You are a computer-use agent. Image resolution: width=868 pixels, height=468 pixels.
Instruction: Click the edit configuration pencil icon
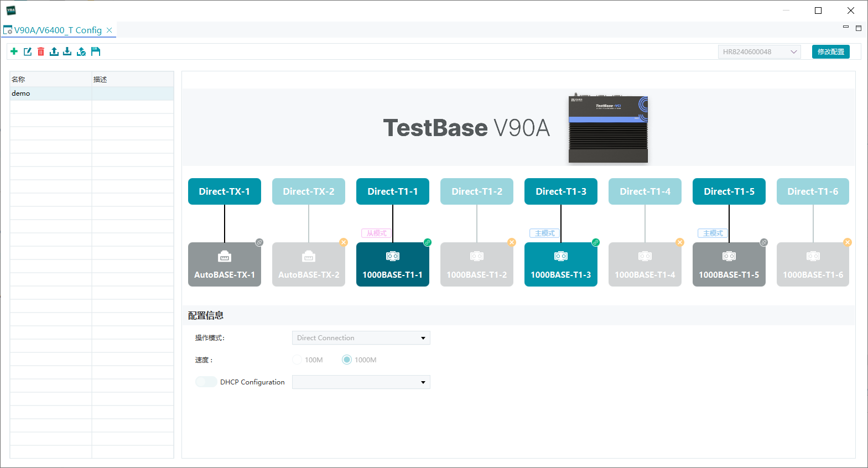click(x=28, y=51)
